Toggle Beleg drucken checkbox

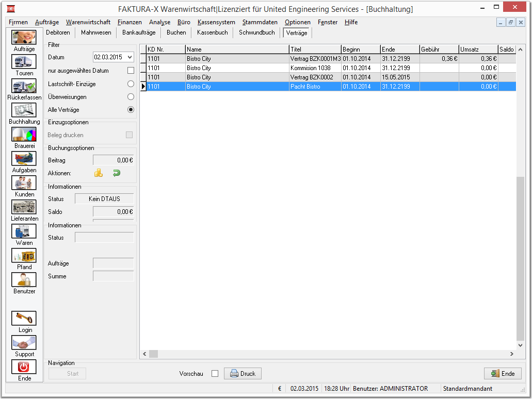(x=130, y=135)
